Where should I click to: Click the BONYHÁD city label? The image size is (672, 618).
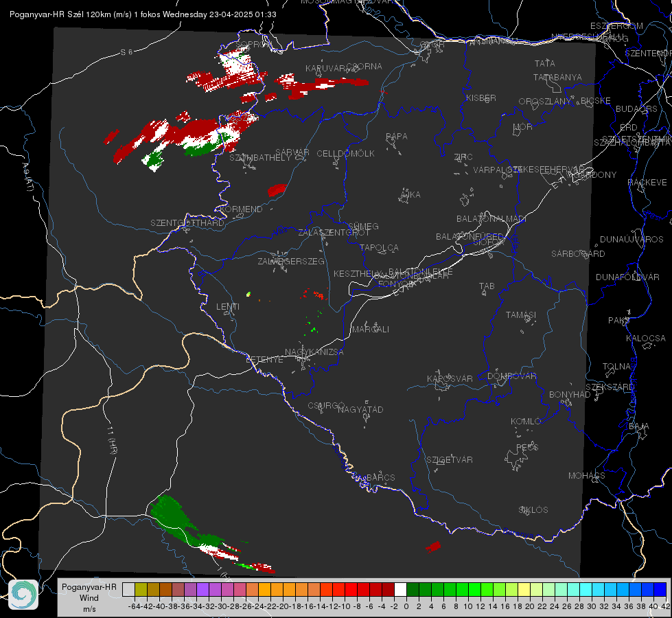coord(570,395)
